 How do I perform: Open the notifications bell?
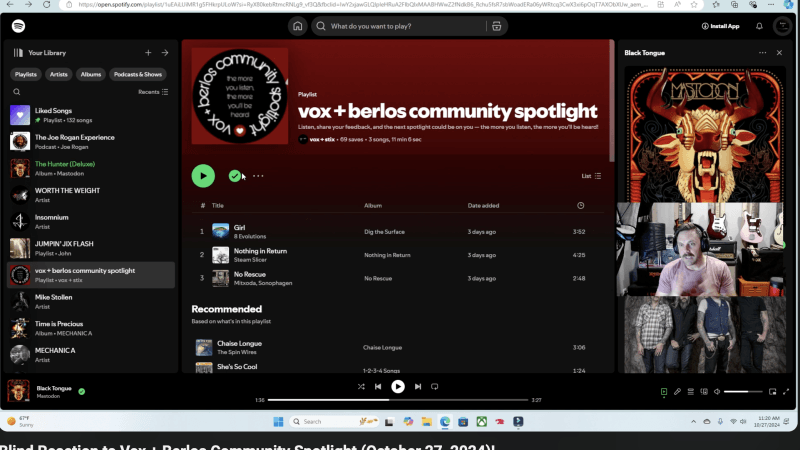point(759,26)
